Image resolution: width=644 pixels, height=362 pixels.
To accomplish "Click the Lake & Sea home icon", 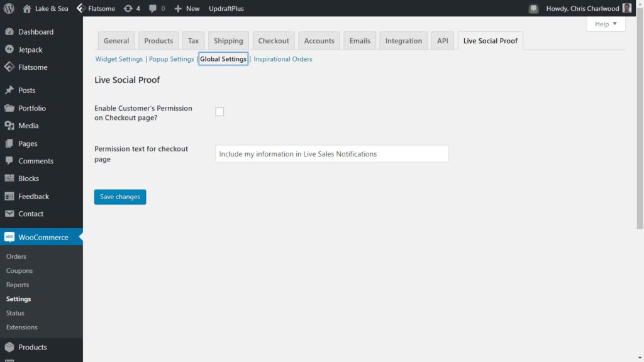I will pyautogui.click(x=27, y=8).
